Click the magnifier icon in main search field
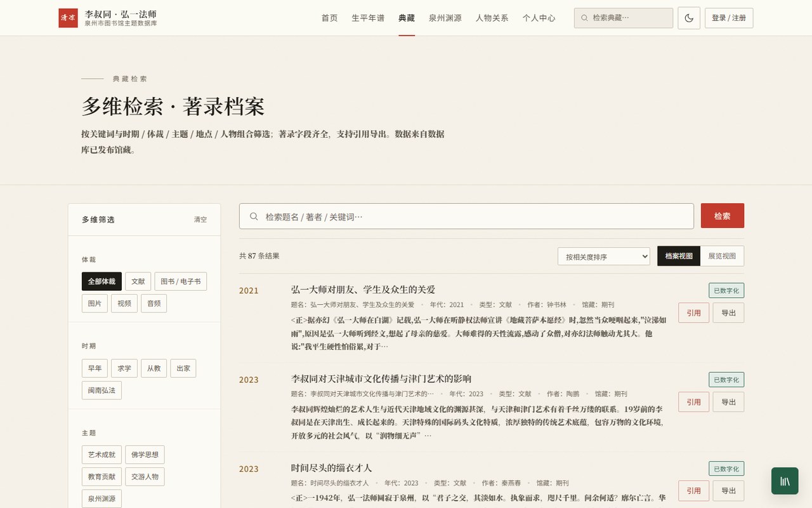Viewport: 812px width, 508px height. point(254,216)
